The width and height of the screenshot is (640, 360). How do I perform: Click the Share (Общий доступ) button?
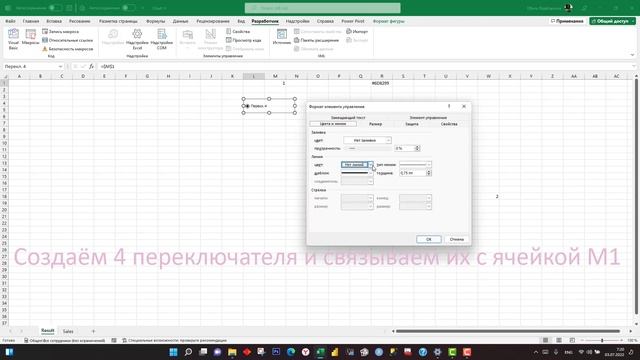(x=612, y=21)
